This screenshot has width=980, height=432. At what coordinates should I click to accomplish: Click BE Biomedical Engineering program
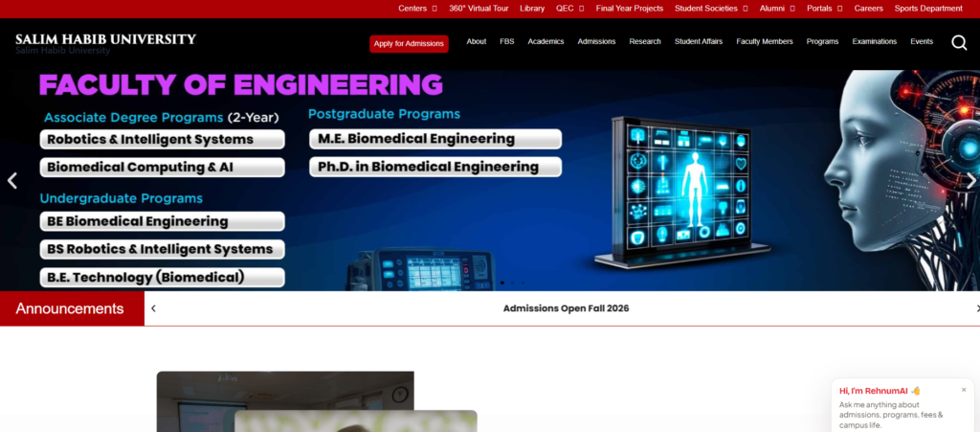click(163, 221)
